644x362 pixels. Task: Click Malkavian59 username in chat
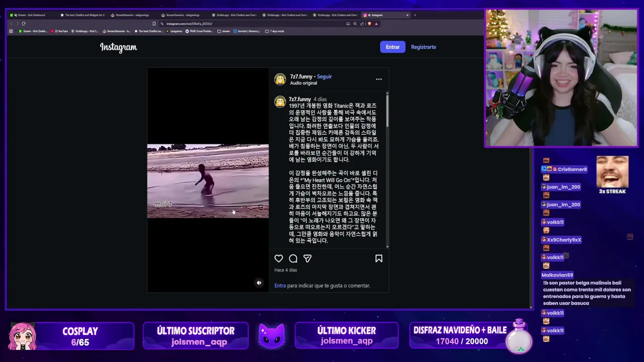coord(557,275)
